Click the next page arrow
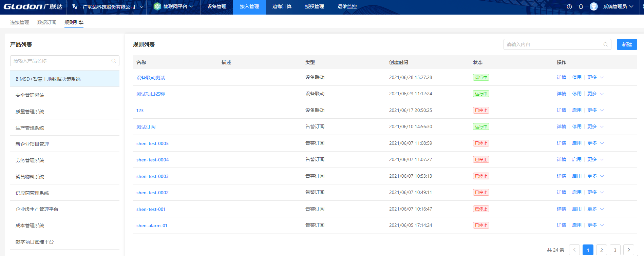The width and height of the screenshot is (644, 256). [629, 250]
